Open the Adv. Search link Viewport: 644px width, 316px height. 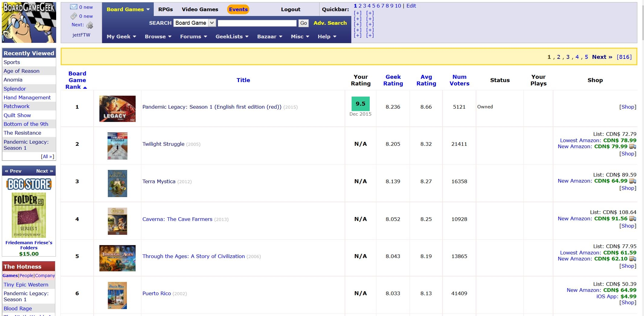330,23
